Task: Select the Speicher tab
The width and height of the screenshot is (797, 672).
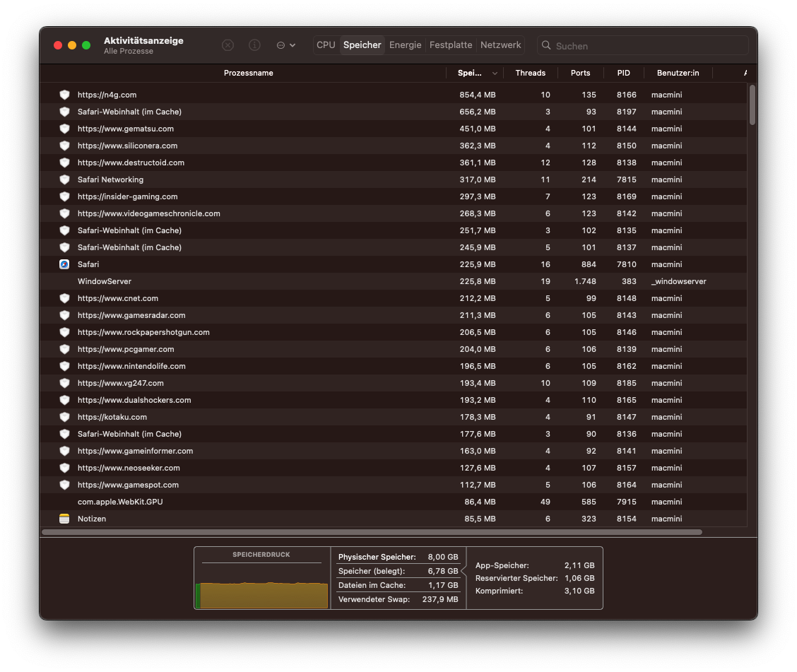Action: pyautogui.click(x=362, y=45)
